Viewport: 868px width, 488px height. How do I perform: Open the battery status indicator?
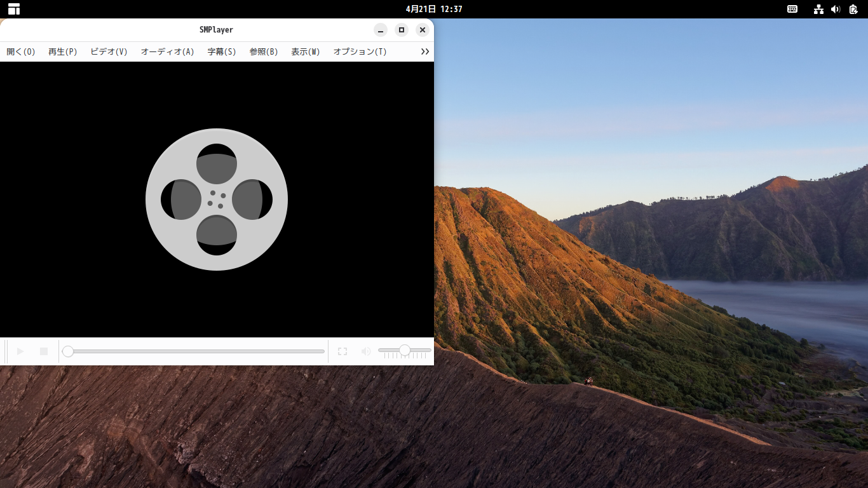[854, 9]
